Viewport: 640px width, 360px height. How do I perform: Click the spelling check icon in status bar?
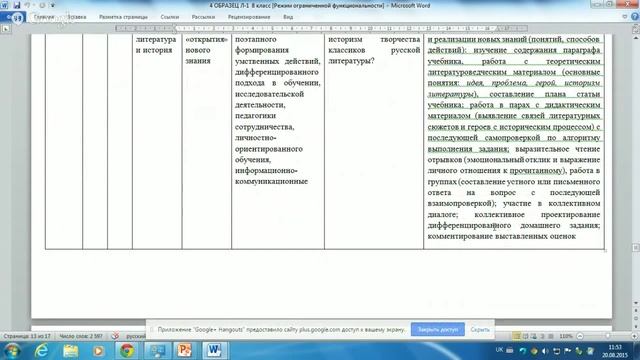click(116, 336)
